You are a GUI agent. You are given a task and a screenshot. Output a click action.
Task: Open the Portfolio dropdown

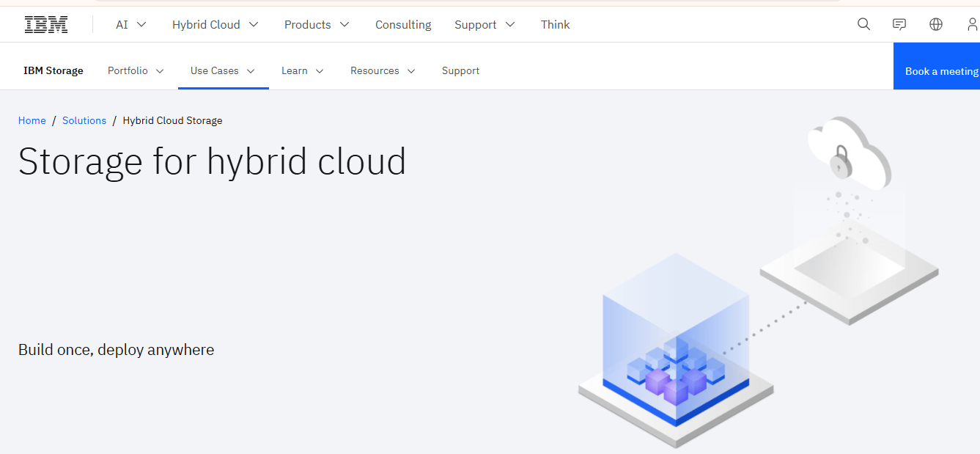click(x=136, y=70)
